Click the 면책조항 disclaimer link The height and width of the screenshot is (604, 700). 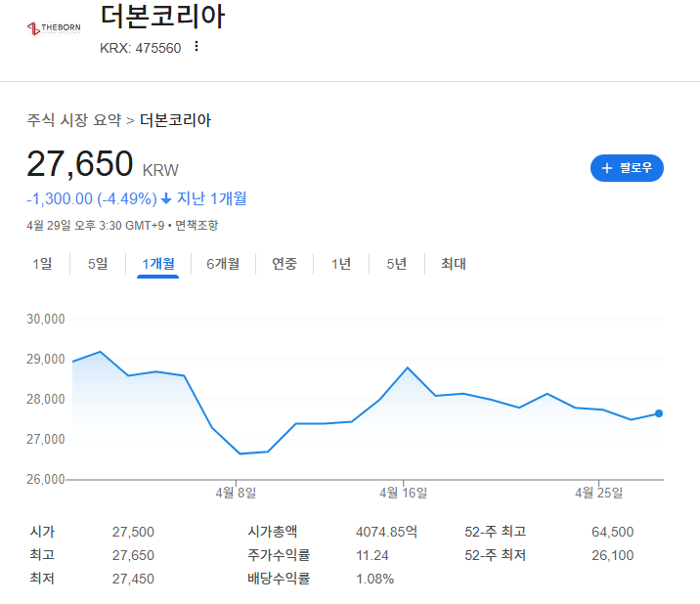tap(197, 225)
